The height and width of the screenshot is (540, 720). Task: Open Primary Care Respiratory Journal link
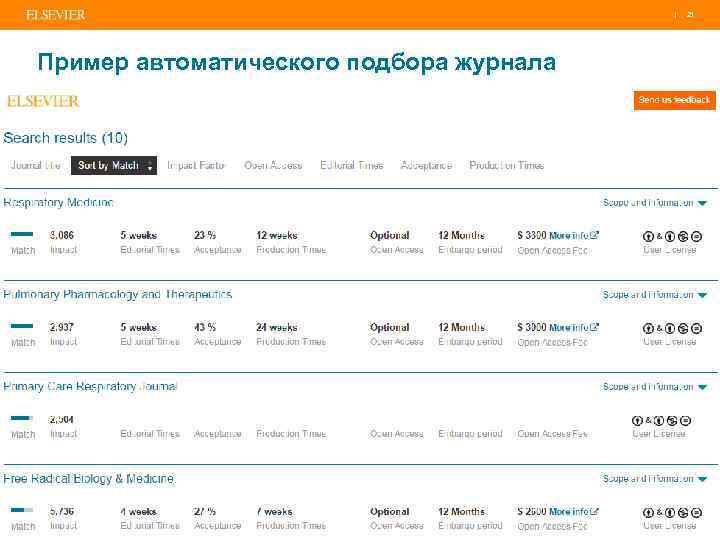pos(90,387)
